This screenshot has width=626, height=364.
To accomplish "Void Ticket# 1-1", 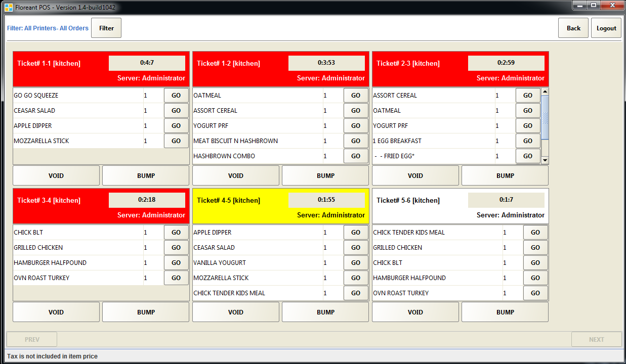I will [x=56, y=176].
